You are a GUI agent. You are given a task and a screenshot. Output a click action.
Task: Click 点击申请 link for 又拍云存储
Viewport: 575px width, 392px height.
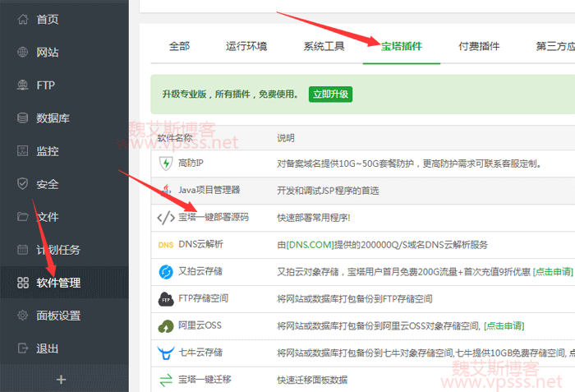click(x=553, y=272)
